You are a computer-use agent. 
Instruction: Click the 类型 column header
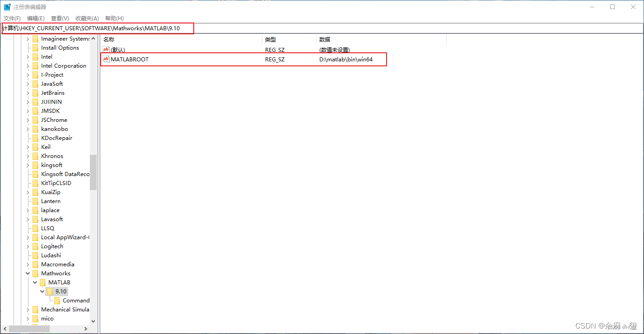(x=289, y=40)
